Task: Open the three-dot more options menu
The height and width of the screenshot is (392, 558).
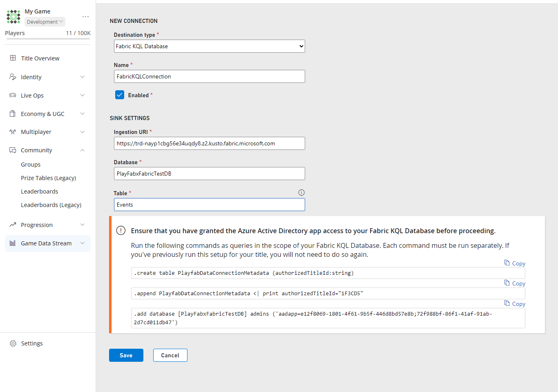Action: 85,17
